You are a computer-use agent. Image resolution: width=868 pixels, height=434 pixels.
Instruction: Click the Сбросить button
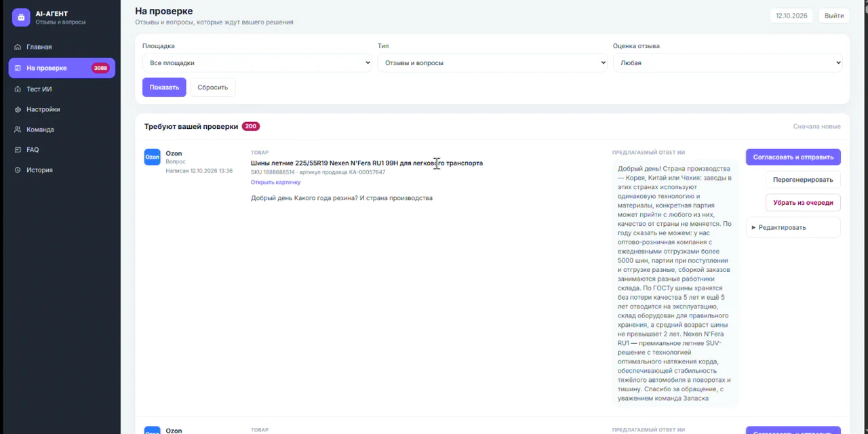tap(213, 87)
